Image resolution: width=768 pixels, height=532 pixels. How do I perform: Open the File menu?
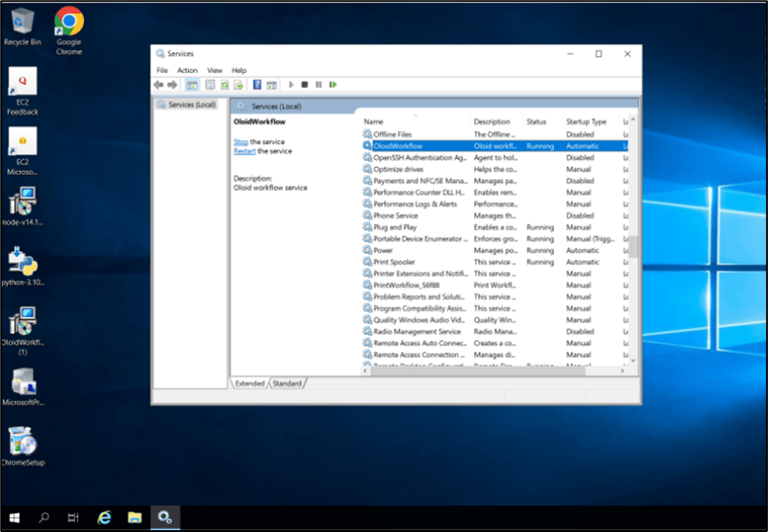tap(162, 70)
